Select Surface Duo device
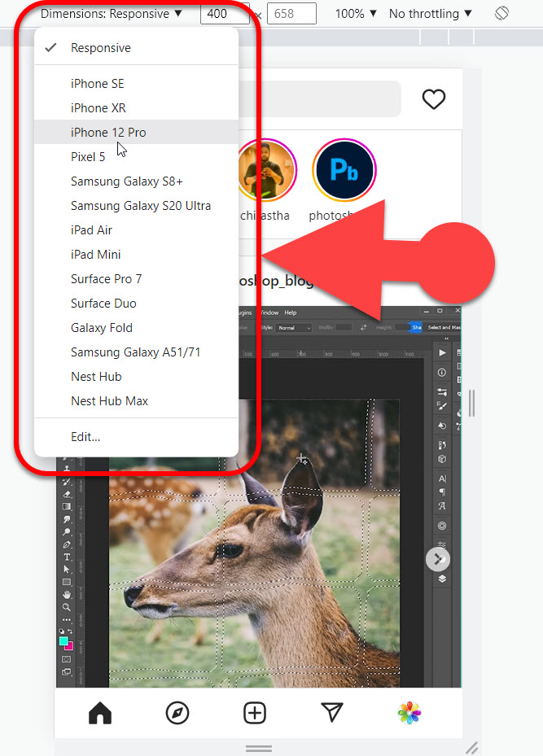Viewport: 543px width, 756px height. pyautogui.click(x=137, y=304)
